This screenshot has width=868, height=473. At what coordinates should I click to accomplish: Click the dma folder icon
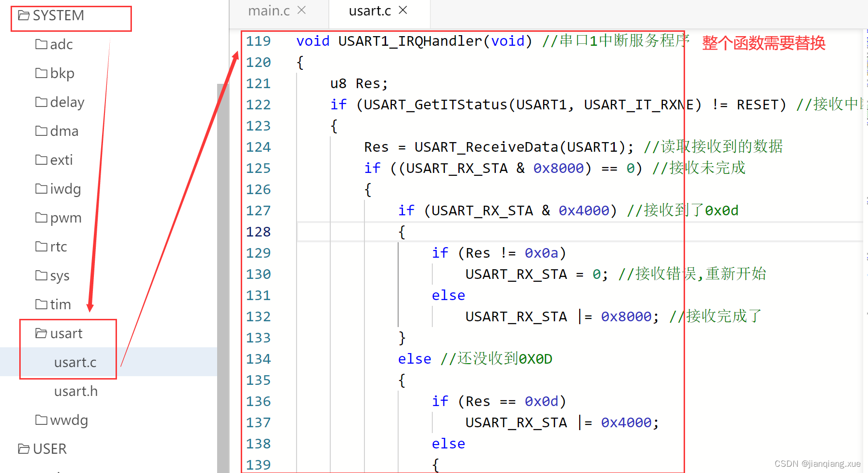point(41,131)
